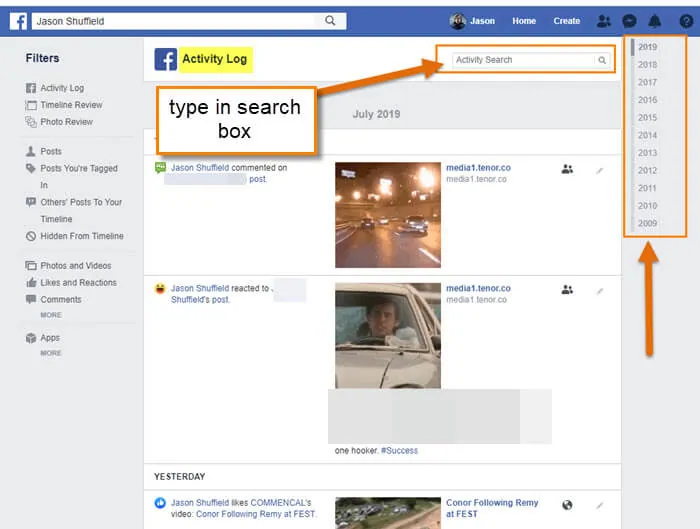Open audience selector for the reaction entry

coord(567,290)
